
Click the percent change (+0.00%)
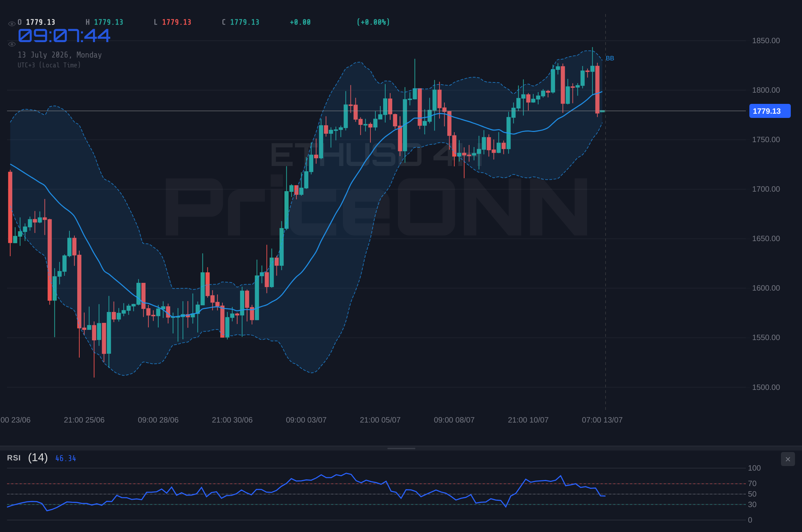(373, 22)
